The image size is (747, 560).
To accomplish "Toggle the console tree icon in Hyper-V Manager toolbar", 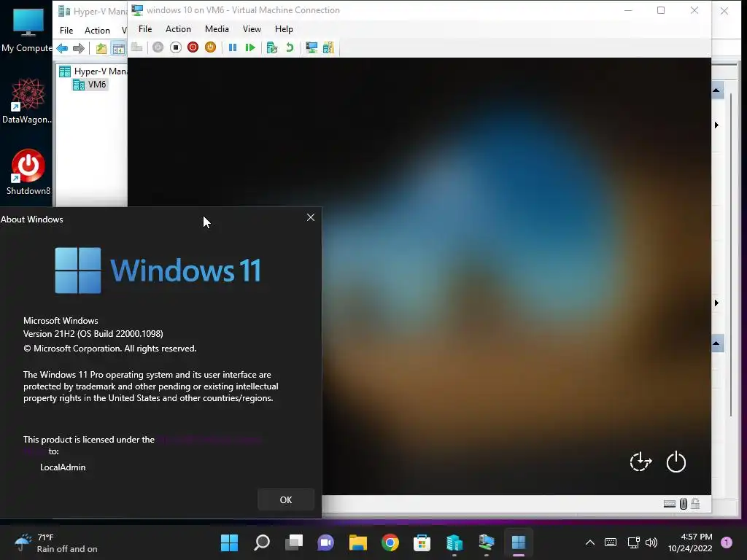I will tap(118, 48).
